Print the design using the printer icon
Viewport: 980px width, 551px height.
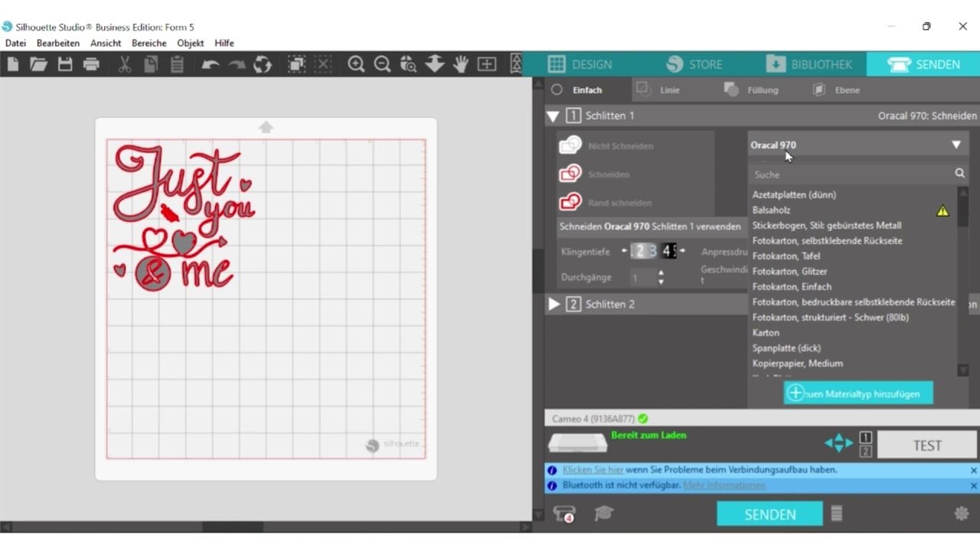[91, 64]
